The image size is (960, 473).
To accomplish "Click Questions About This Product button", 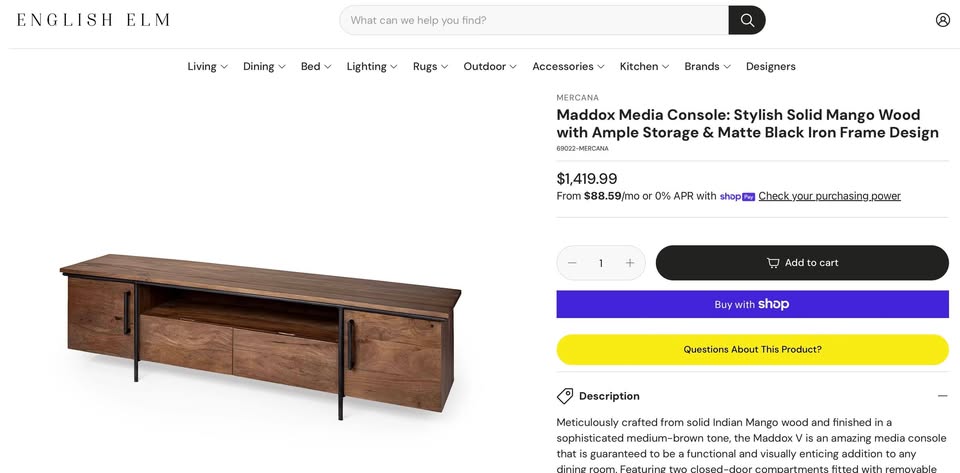I will [x=752, y=350].
